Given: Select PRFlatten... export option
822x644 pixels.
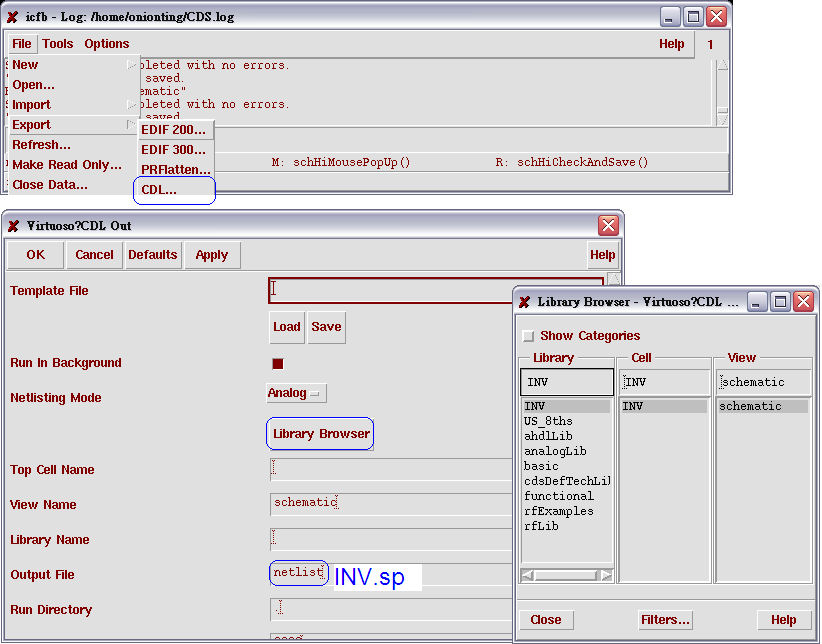Looking at the screenshot, I should [x=176, y=169].
